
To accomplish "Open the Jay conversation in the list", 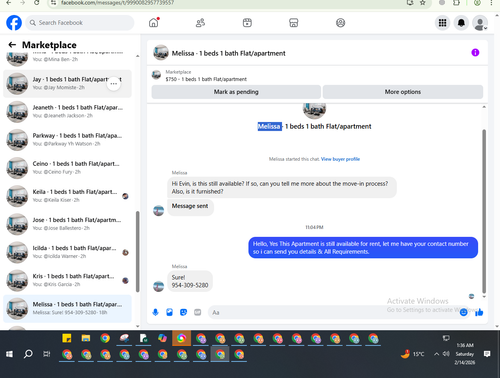I will (67, 84).
